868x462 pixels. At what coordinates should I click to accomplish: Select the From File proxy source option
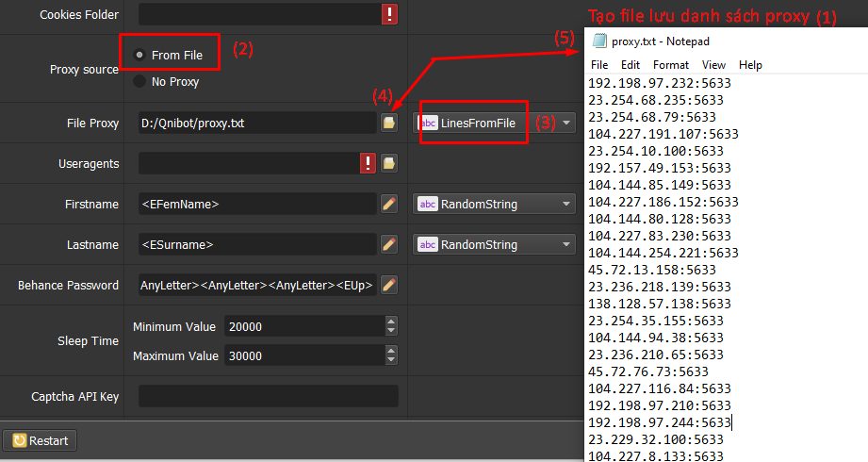pyautogui.click(x=140, y=55)
